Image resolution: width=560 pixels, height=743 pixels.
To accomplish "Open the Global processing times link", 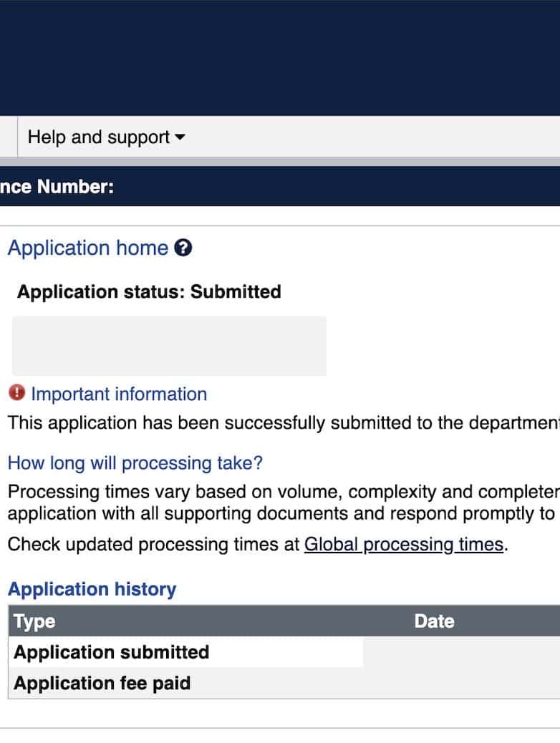I will (403, 544).
